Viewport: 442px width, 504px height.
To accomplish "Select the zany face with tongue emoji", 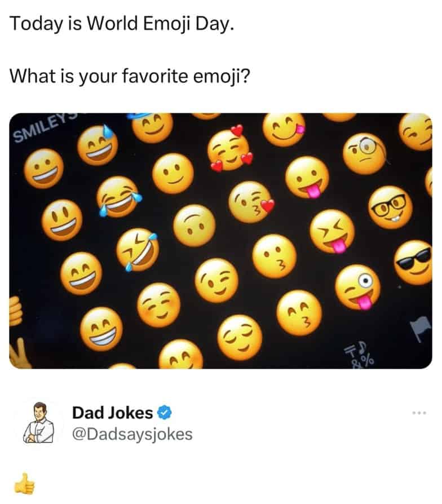I will click(358, 287).
